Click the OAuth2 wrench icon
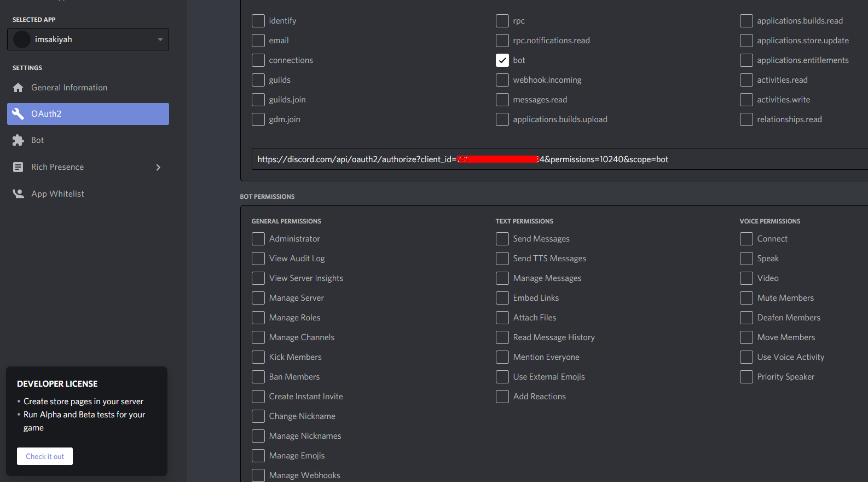Image resolution: width=868 pixels, height=482 pixels. point(18,114)
